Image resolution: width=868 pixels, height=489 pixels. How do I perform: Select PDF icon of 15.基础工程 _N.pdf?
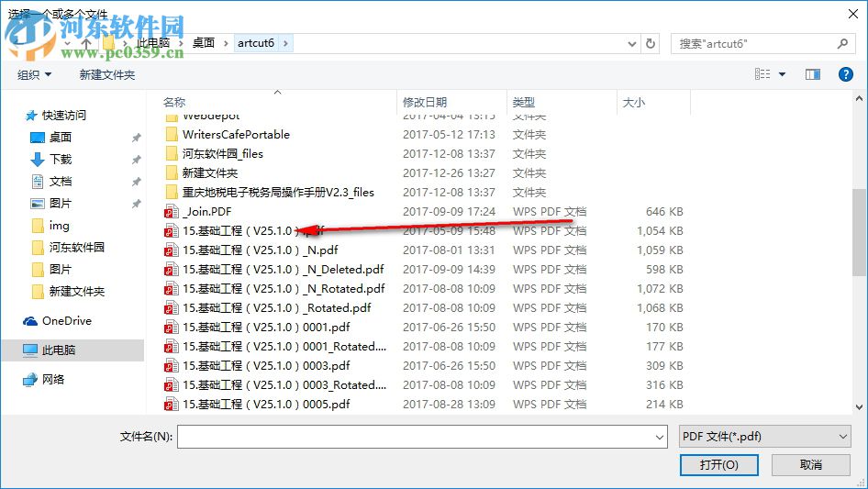171,250
